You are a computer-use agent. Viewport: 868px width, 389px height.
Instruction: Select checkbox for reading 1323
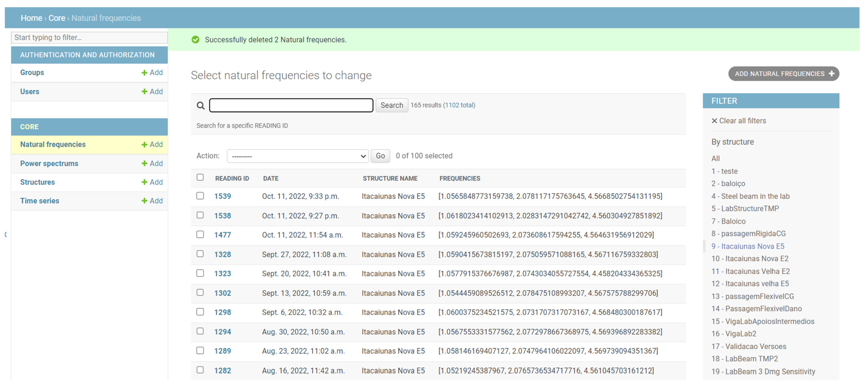click(x=200, y=273)
